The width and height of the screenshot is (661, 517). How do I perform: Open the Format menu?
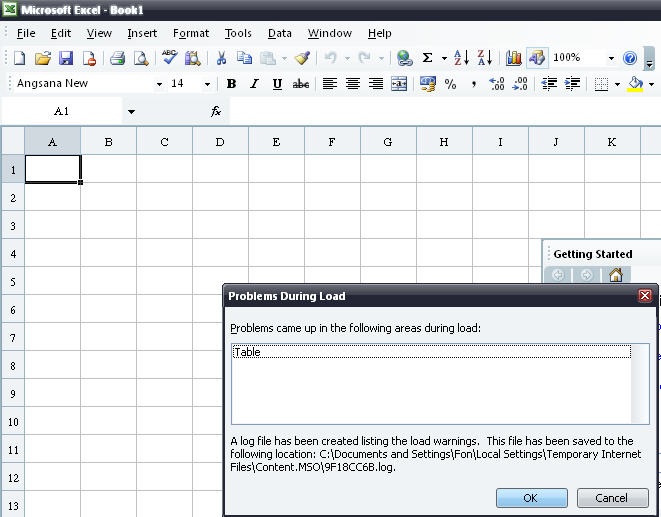(191, 33)
